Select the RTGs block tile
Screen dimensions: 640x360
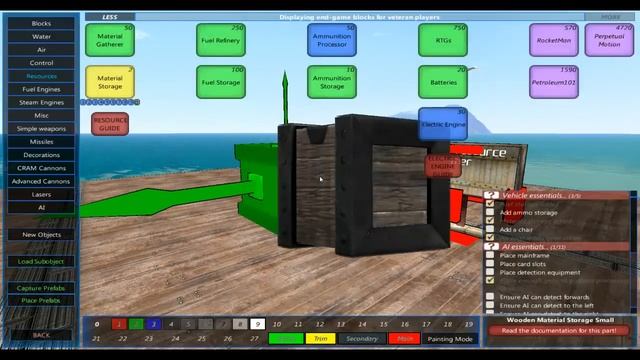coord(443,40)
